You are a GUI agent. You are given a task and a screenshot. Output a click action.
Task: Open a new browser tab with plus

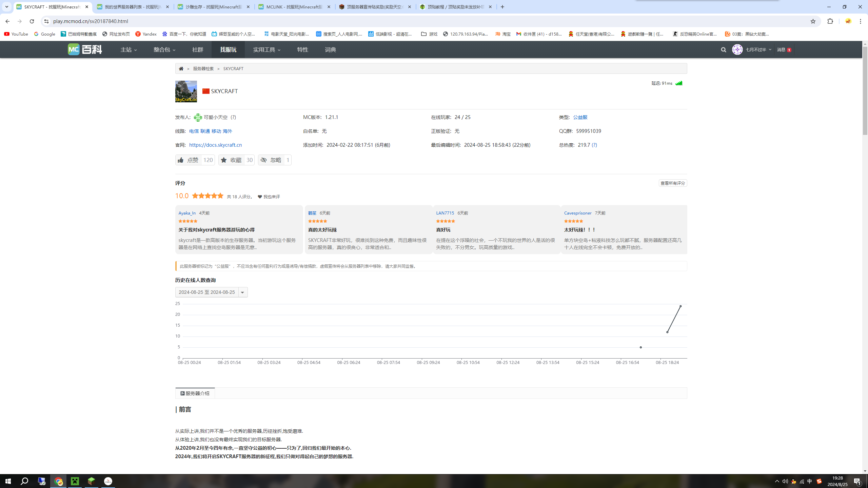(x=502, y=7)
